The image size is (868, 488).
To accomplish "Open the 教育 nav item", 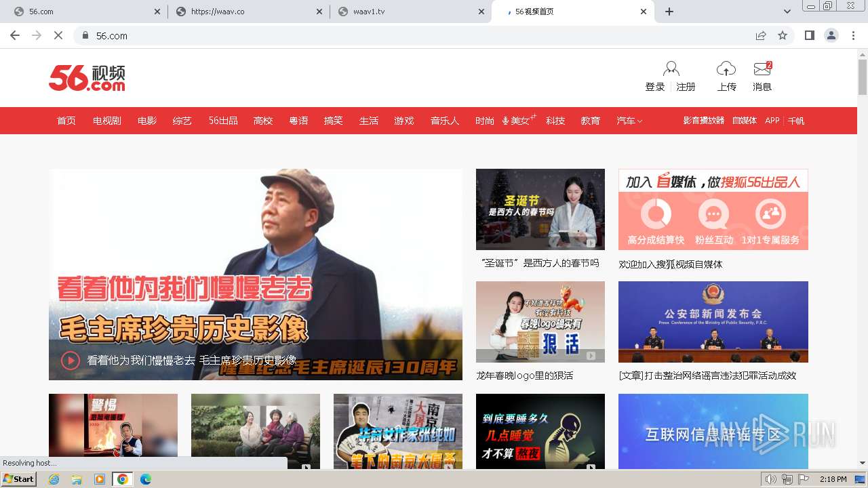I will point(591,121).
